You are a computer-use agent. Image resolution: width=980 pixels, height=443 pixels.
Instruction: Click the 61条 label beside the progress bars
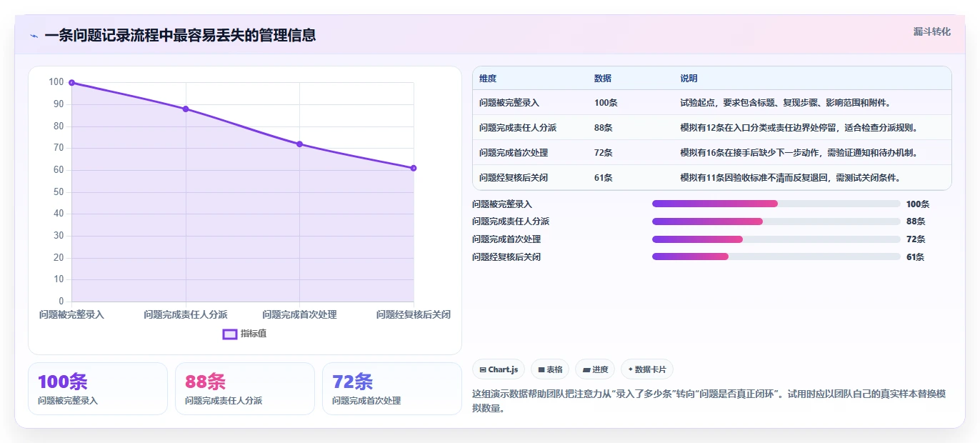915,257
